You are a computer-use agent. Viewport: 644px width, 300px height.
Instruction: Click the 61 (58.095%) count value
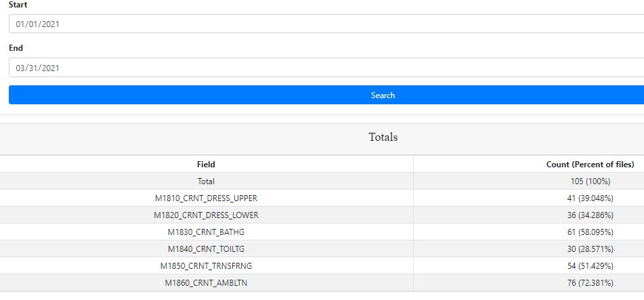(x=589, y=232)
